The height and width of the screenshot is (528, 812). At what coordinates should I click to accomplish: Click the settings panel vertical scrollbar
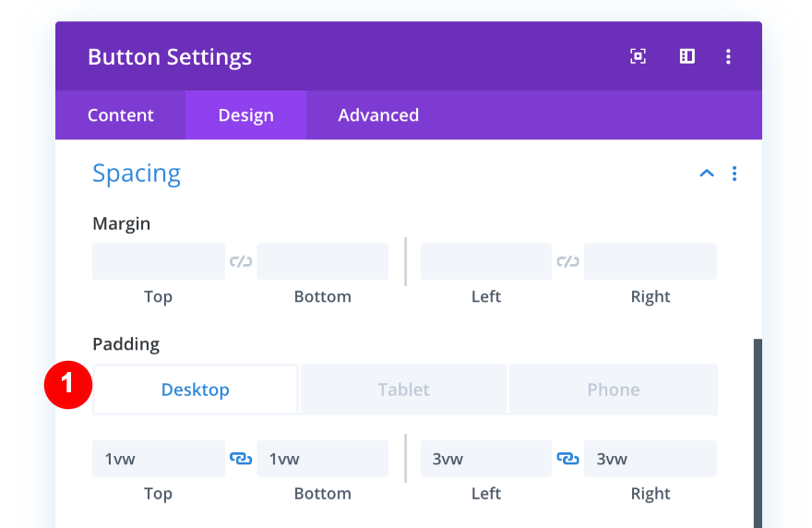point(758,432)
